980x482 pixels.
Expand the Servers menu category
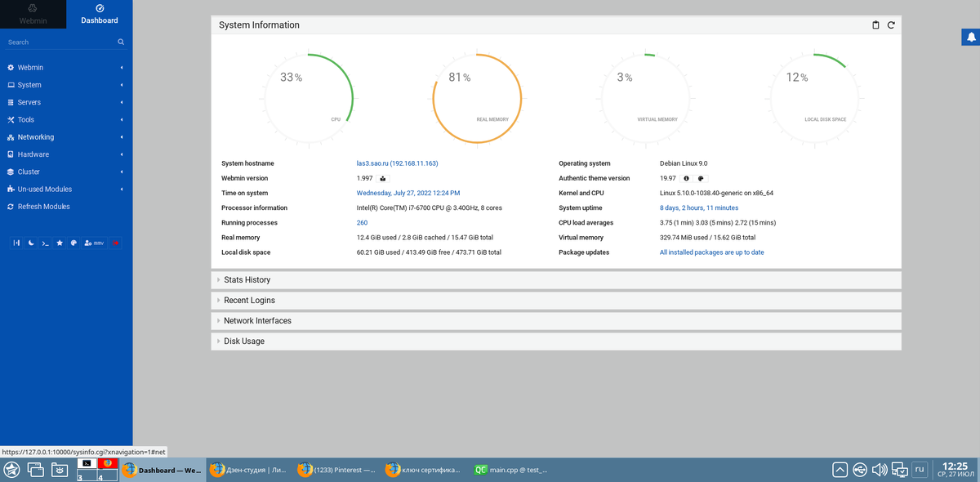pyautogui.click(x=66, y=102)
